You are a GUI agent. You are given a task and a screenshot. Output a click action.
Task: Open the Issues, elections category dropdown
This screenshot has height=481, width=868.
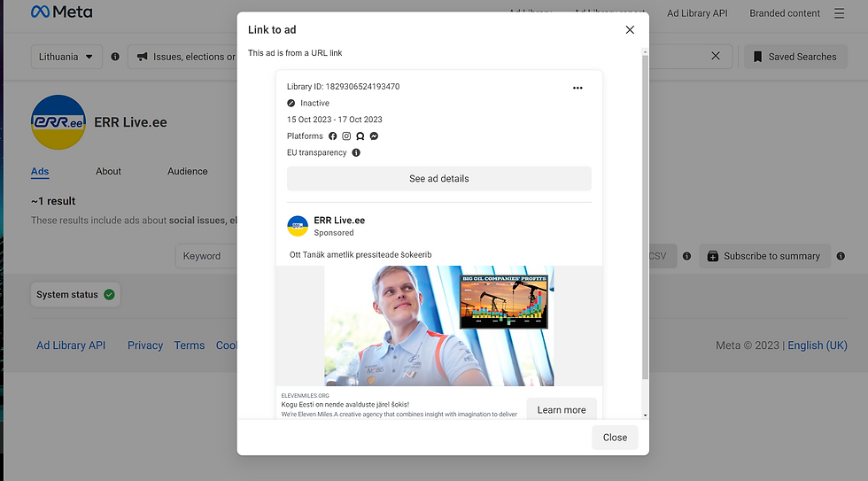[182, 57]
